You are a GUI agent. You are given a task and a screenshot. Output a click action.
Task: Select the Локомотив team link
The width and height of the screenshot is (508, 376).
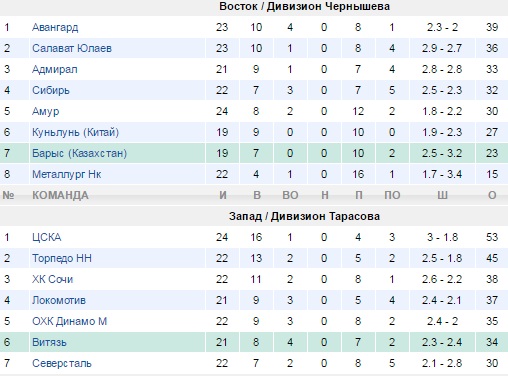coord(59,300)
